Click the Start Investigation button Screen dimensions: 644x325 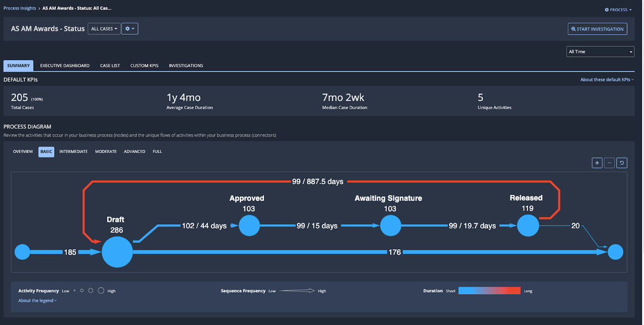[x=598, y=29]
